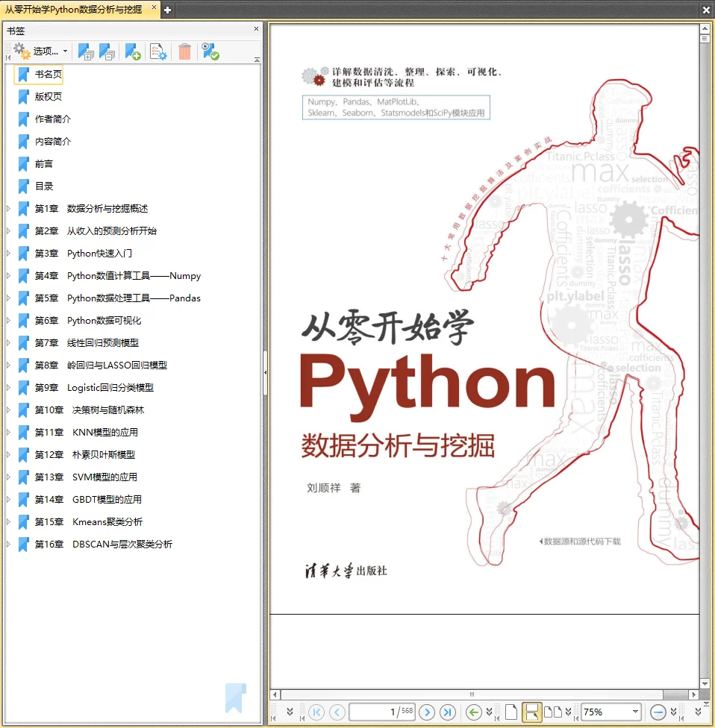Open bookmark 第11章 KNN模型的应用
715x728 pixels.
[x=87, y=433]
